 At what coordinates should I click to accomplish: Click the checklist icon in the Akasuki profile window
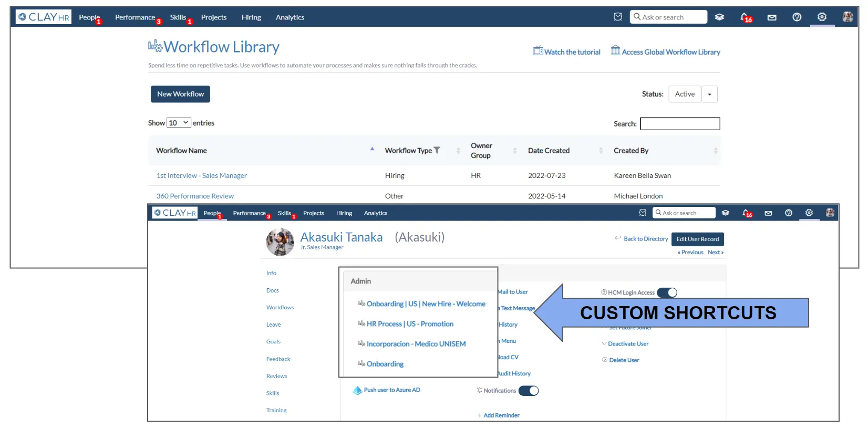pos(643,213)
